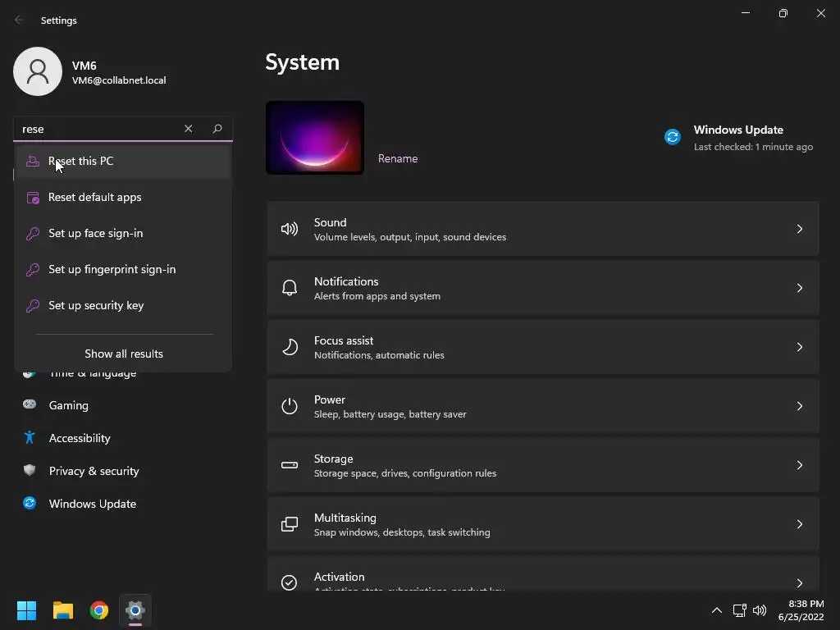The height and width of the screenshot is (630, 840).
Task: Open File Explorer from taskbar
Action: click(62, 610)
